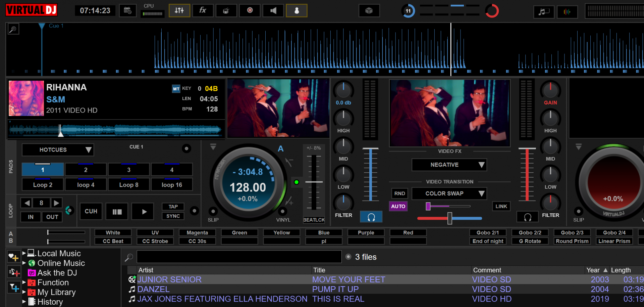This screenshot has height=307, width=644.
Task: Open the sampler drum icon
Action: (x=226, y=11)
